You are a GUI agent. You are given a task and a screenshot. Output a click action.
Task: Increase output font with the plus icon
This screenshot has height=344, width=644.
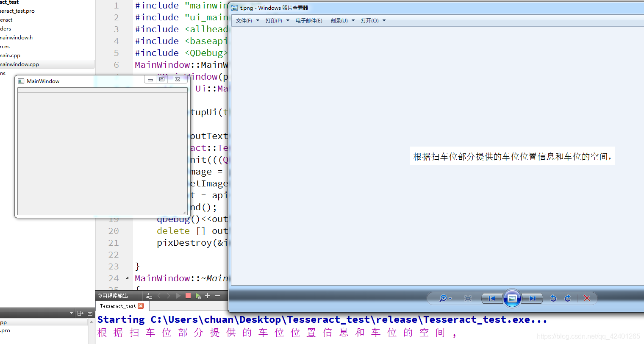click(x=208, y=296)
